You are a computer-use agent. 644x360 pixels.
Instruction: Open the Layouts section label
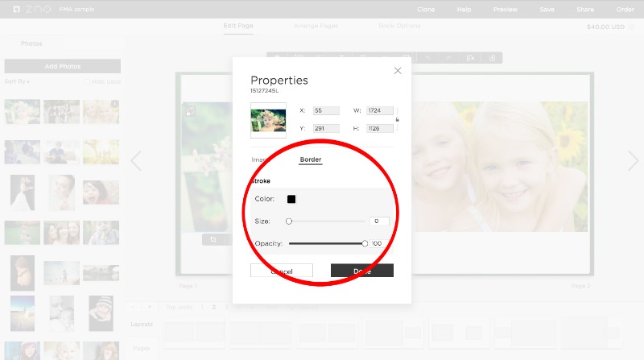pos(142,325)
